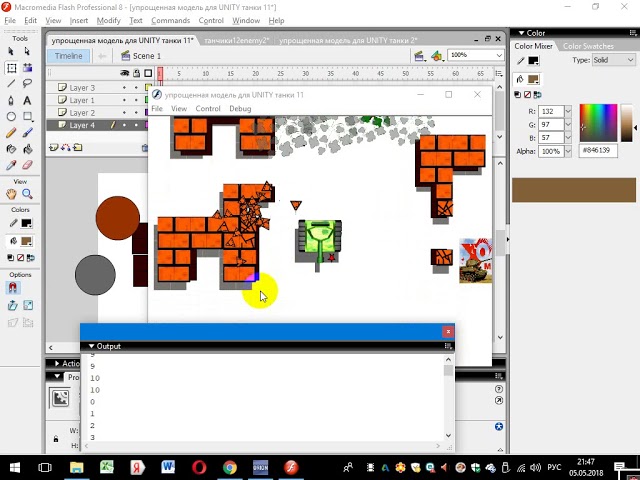The height and width of the screenshot is (480, 640).
Task: Toggle lock dot for Layer 4
Action: tap(136, 125)
